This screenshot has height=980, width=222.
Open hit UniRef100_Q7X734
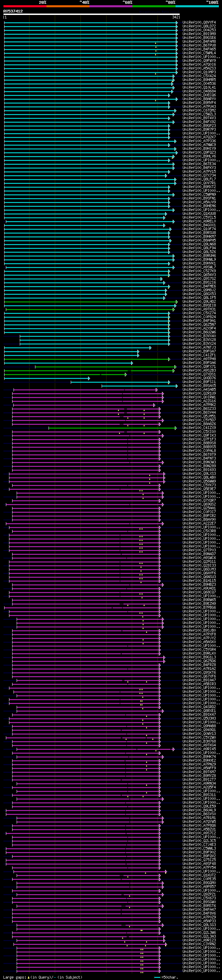pos(199,175)
